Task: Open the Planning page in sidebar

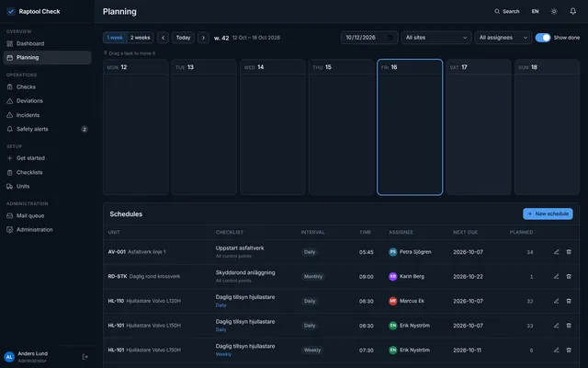Action: 47,57
